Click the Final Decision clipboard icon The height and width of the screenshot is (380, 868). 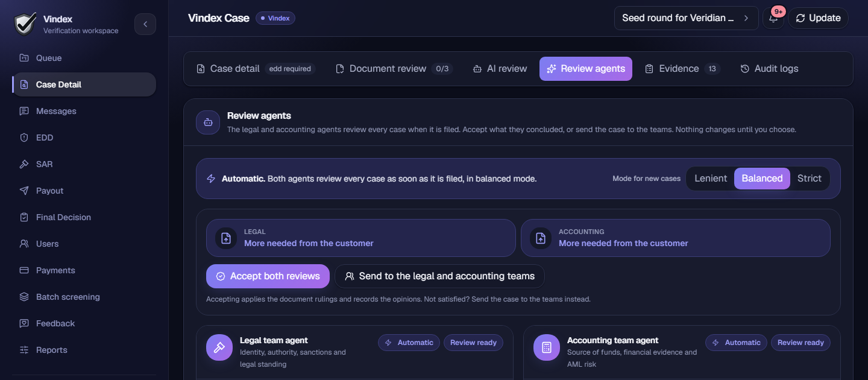point(24,217)
